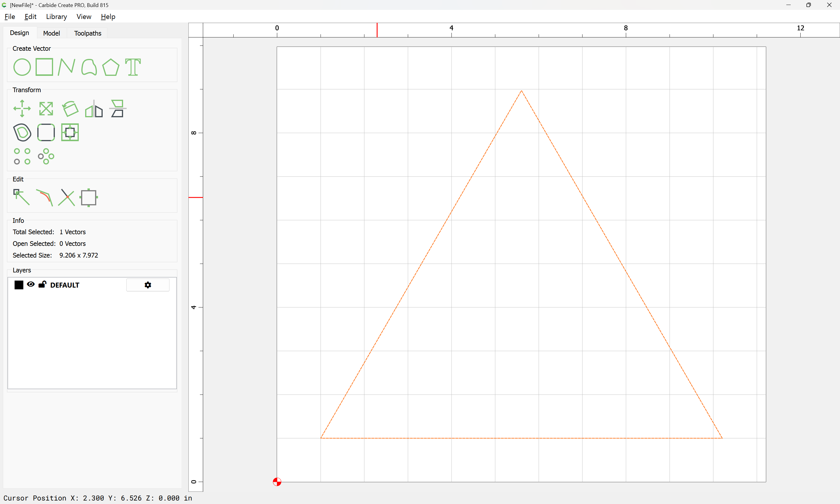Open the Corner rounding tool
840x504 pixels.
(x=46, y=132)
